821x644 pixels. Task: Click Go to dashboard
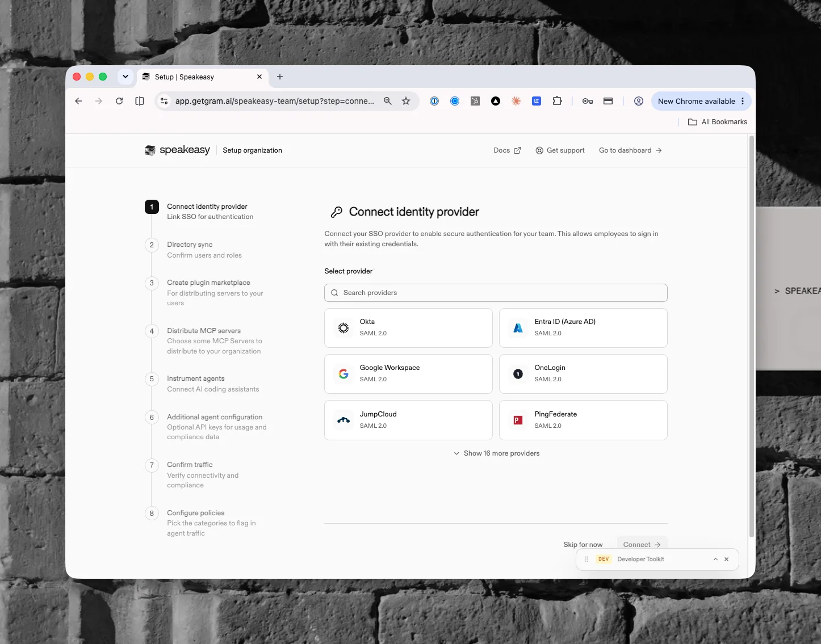click(630, 150)
